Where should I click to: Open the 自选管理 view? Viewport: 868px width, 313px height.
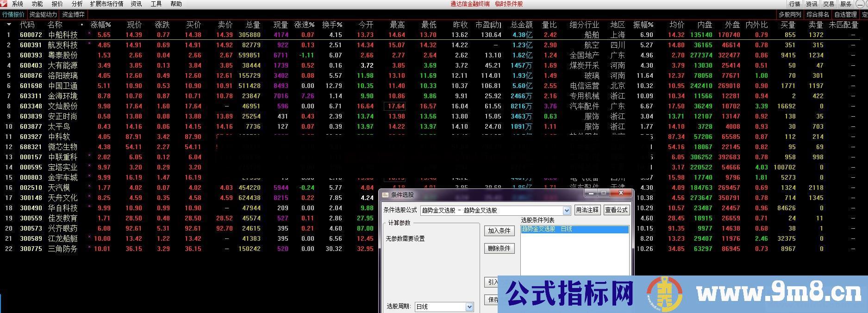(846, 14)
